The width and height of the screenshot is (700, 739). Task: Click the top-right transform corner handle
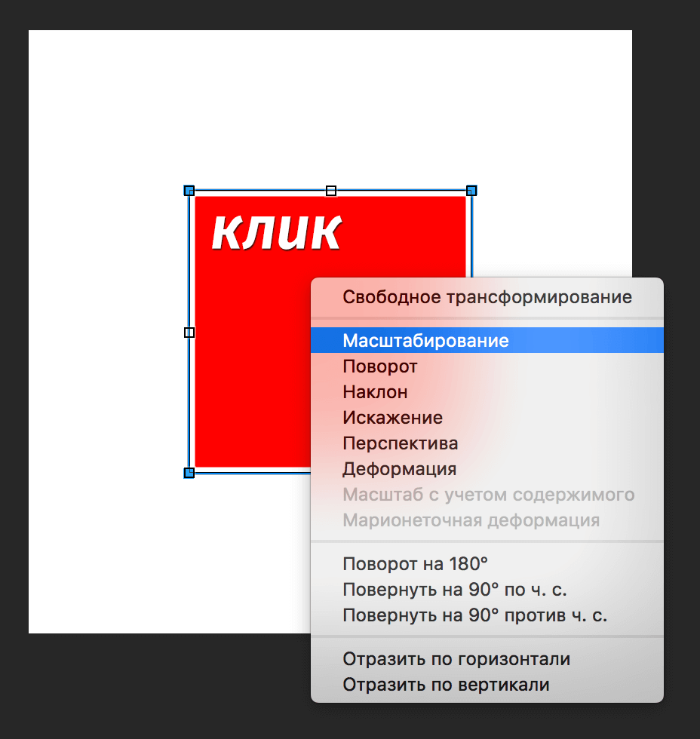coord(471,191)
